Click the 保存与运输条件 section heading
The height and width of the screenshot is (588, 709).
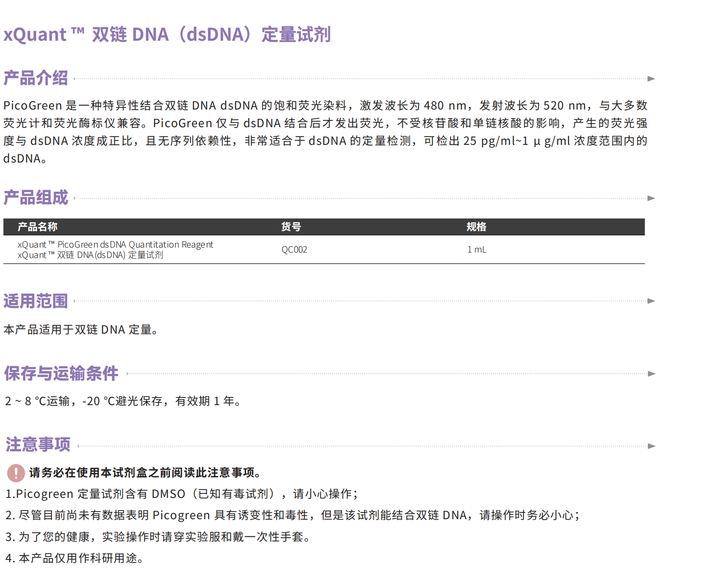tap(61, 373)
